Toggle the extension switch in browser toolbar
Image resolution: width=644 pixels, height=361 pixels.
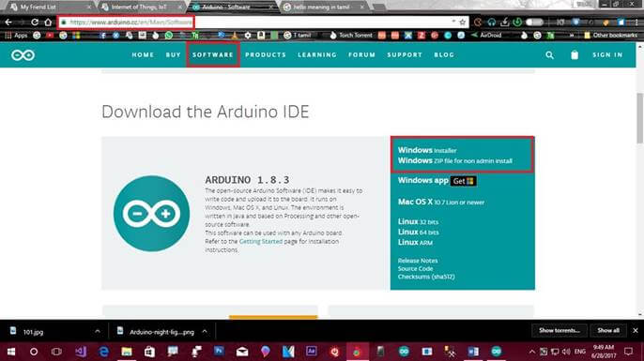(x=535, y=23)
